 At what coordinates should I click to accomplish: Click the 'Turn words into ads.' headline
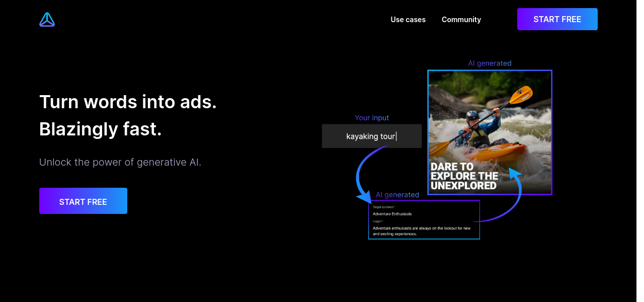(x=128, y=102)
